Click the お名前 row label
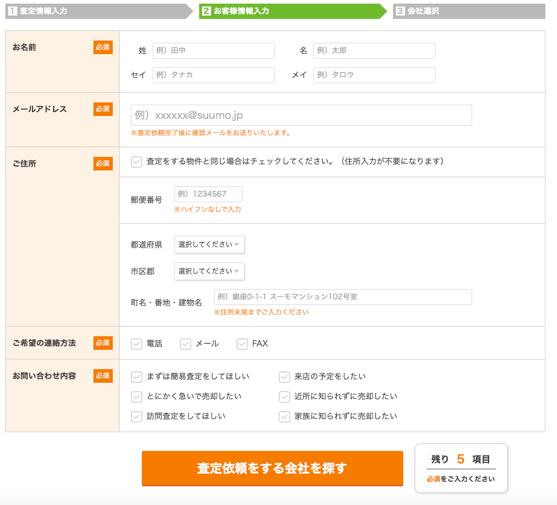557x505 pixels. pyautogui.click(x=24, y=47)
